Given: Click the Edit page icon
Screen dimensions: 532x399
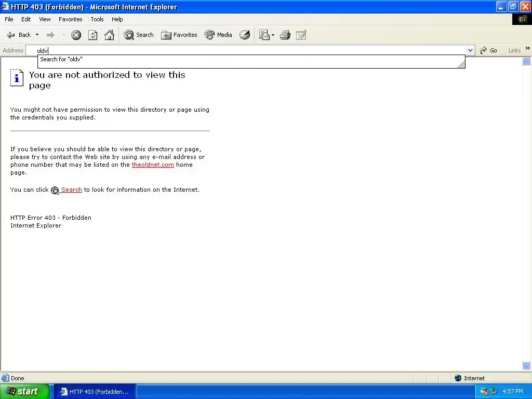Looking at the screenshot, I should [301, 35].
